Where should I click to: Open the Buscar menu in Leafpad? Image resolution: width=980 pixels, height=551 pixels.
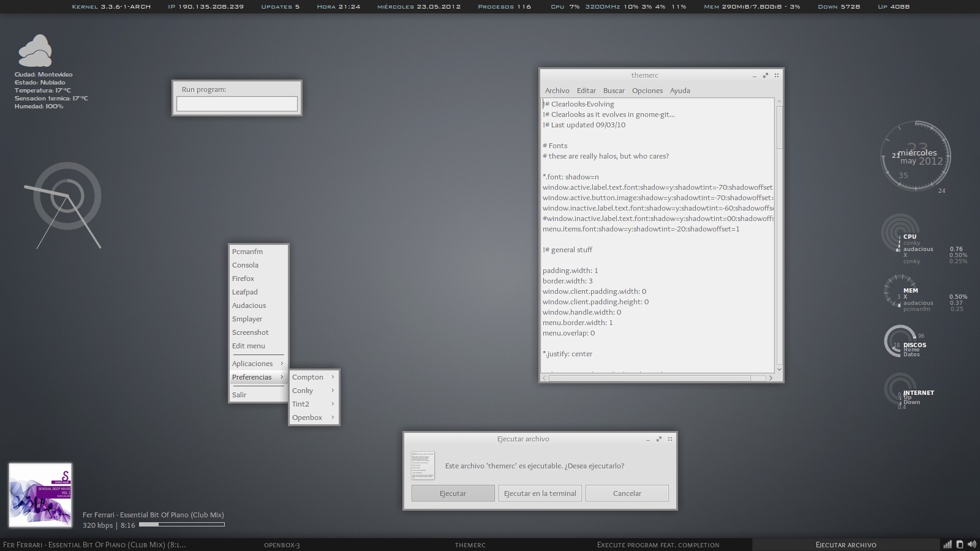pos(614,91)
